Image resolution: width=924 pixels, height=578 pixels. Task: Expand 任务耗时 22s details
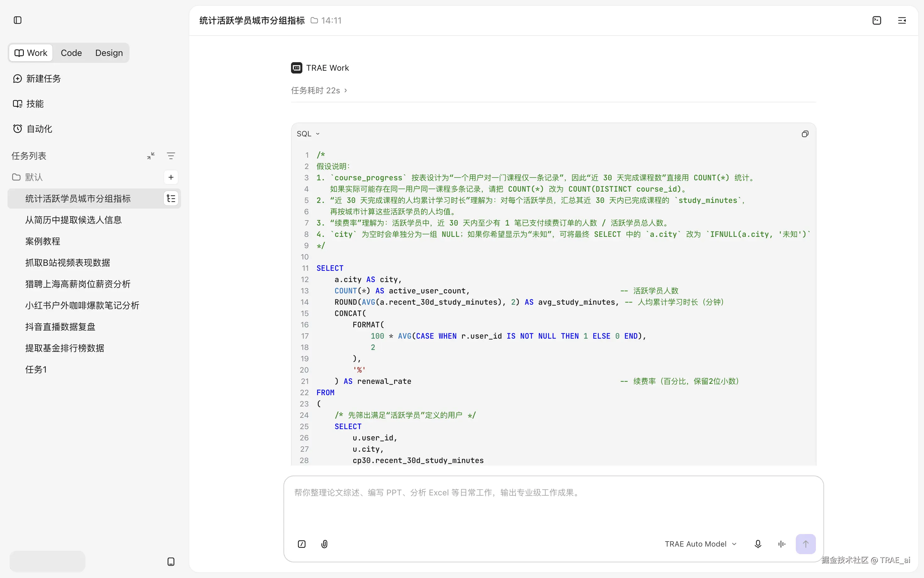point(319,90)
